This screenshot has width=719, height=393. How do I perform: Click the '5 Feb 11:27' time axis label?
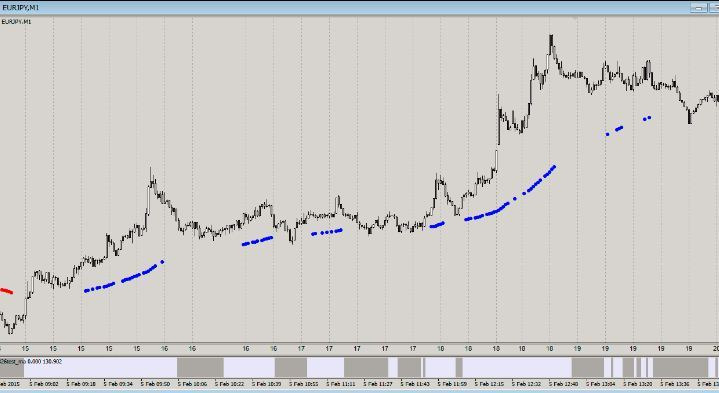[x=379, y=383]
